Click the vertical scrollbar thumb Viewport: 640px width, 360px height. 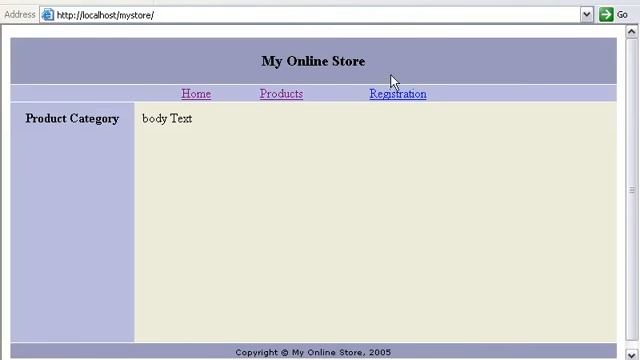coord(631,190)
